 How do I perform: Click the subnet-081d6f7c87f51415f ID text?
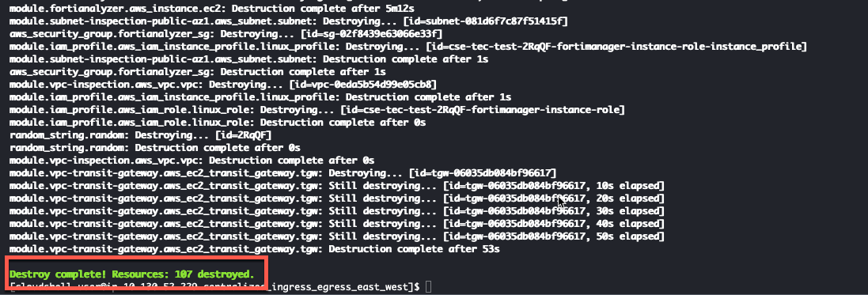(491, 21)
